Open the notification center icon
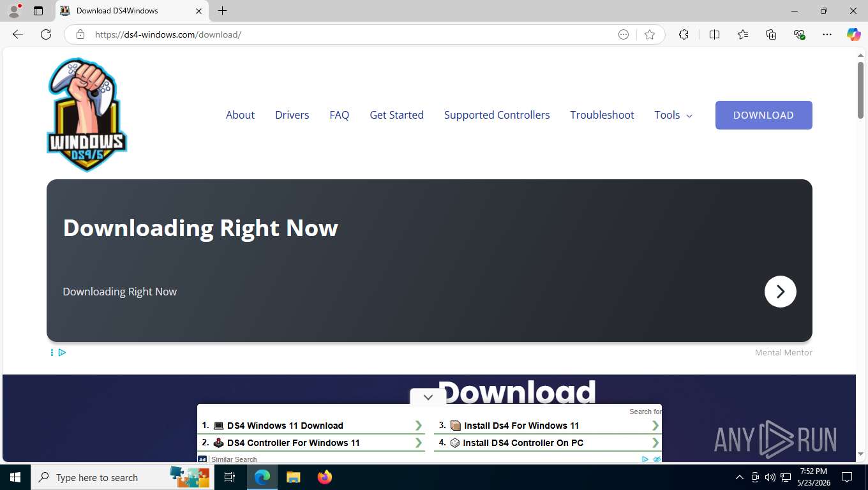 pos(847,477)
